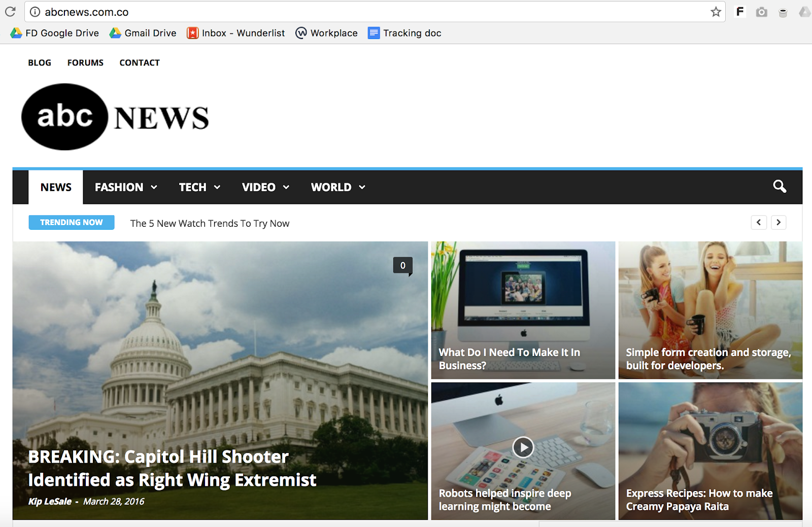The width and height of the screenshot is (812, 527).
Task: Play the robots deep learning video
Action: pyautogui.click(x=523, y=447)
